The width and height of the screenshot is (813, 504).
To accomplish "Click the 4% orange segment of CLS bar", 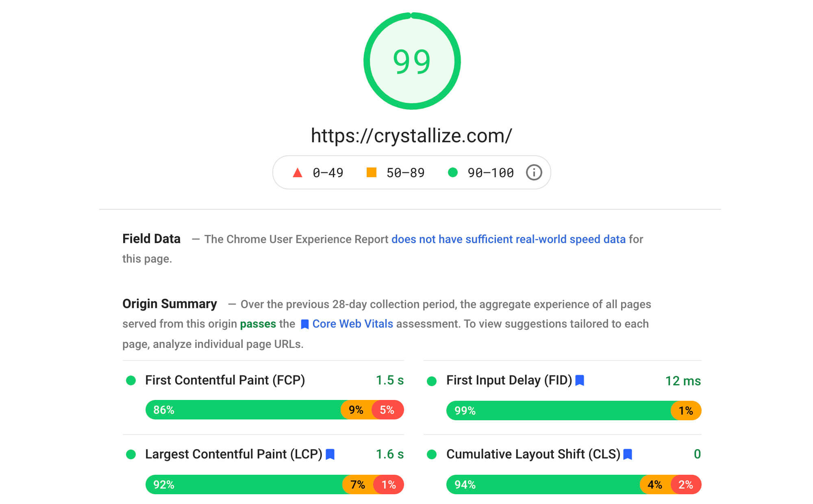I will (655, 484).
